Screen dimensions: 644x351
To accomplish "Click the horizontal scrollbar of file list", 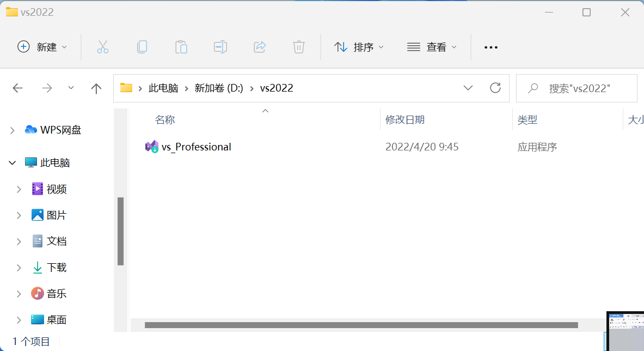I will coord(361,325).
